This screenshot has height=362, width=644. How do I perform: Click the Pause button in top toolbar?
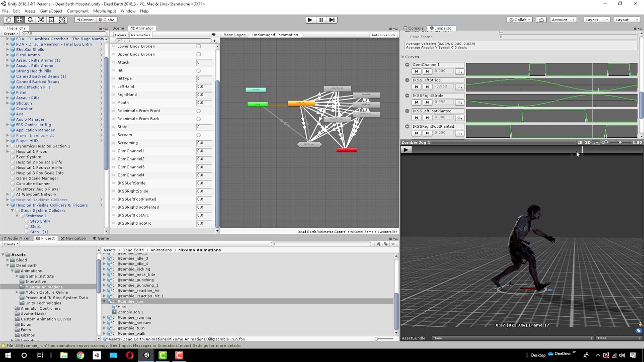pos(321,20)
